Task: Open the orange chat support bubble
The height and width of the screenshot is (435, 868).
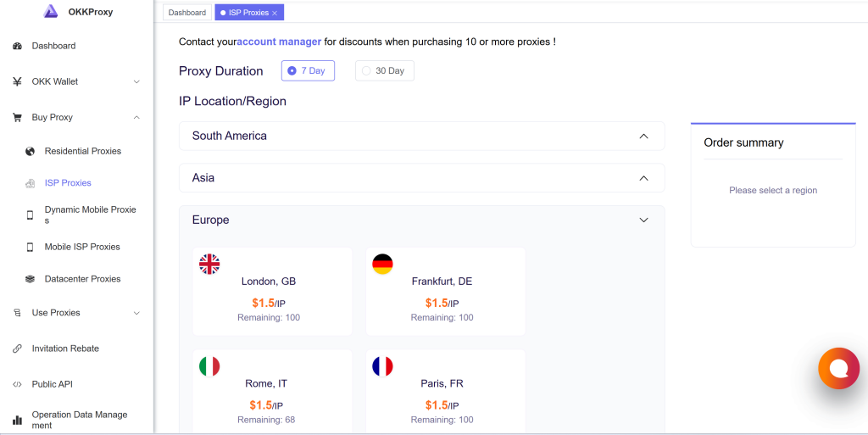Action: pyautogui.click(x=838, y=369)
